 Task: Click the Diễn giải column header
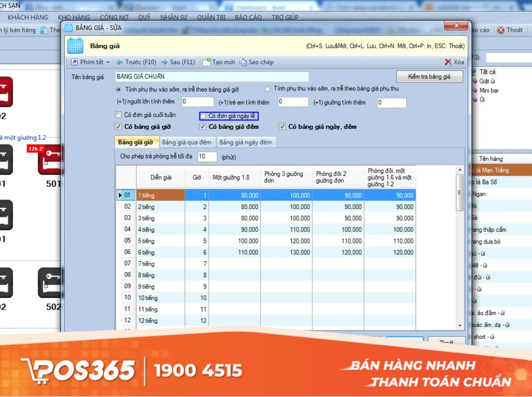(161, 177)
